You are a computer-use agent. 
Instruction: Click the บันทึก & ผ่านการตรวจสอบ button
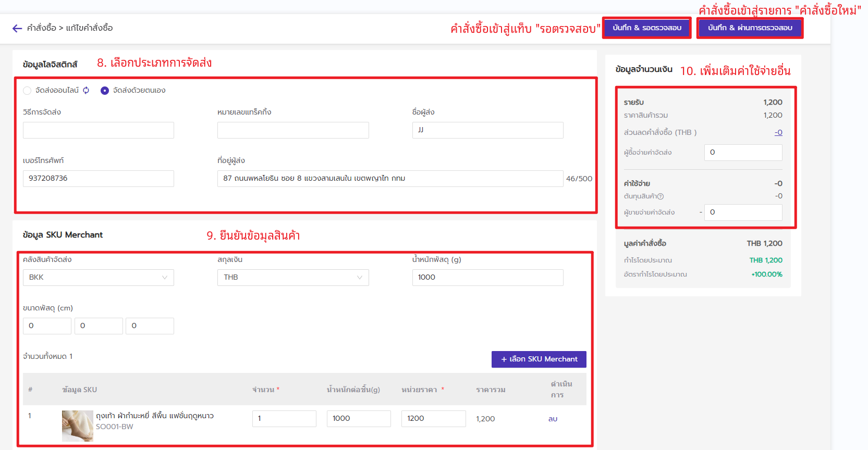click(x=750, y=28)
